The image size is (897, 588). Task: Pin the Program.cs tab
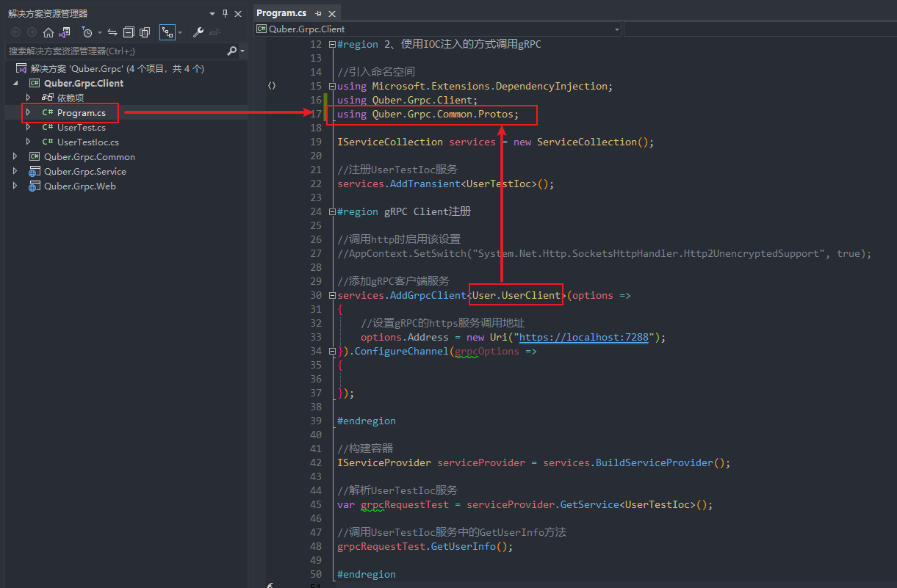point(318,13)
